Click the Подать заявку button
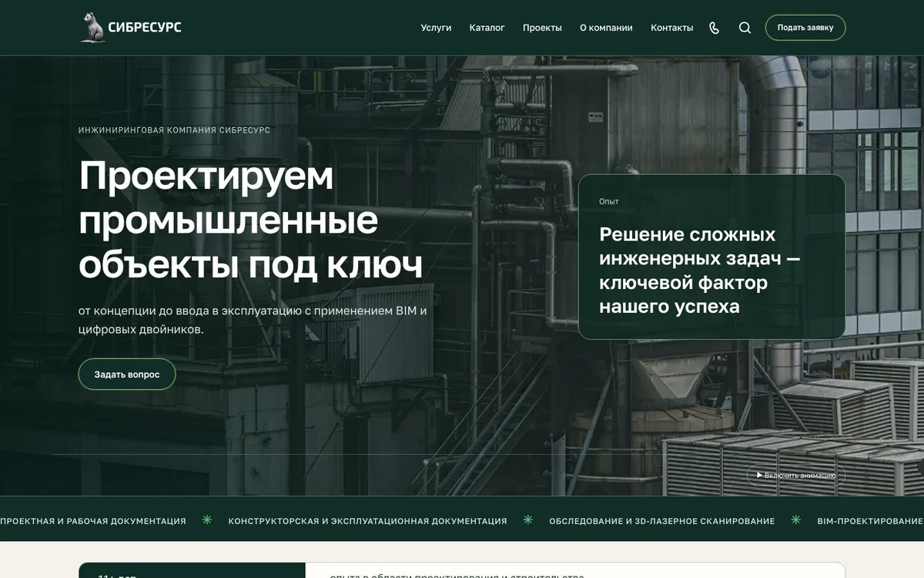This screenshot has width=924, height=578. pyautogui.click(x=805, y=28)
